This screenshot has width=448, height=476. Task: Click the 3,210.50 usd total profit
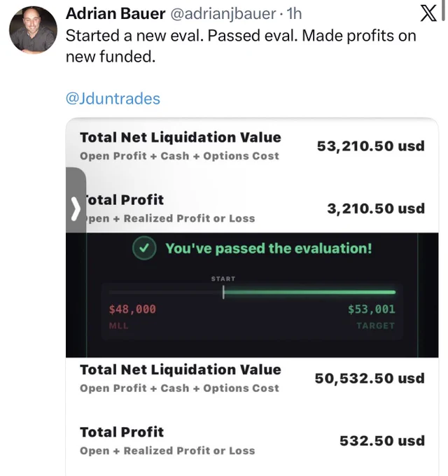[x=376, y=209]
